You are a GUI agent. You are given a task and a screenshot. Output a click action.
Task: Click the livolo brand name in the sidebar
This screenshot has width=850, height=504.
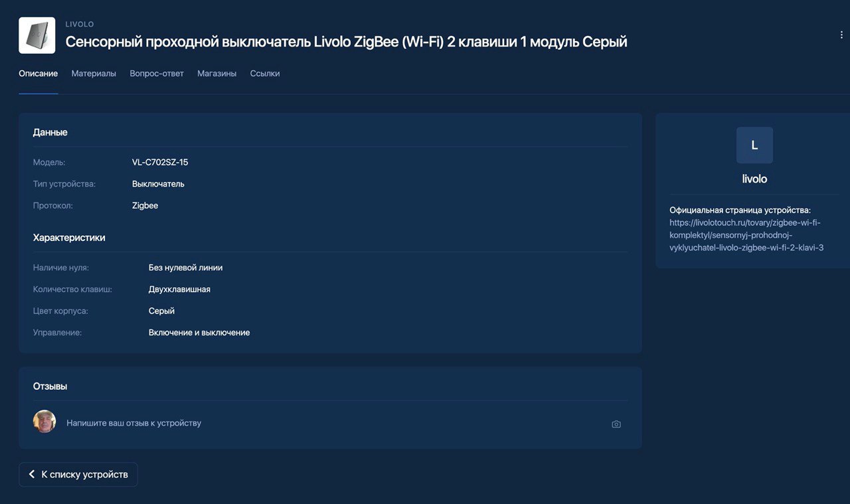pyautogui.click(x=754, y=179)
